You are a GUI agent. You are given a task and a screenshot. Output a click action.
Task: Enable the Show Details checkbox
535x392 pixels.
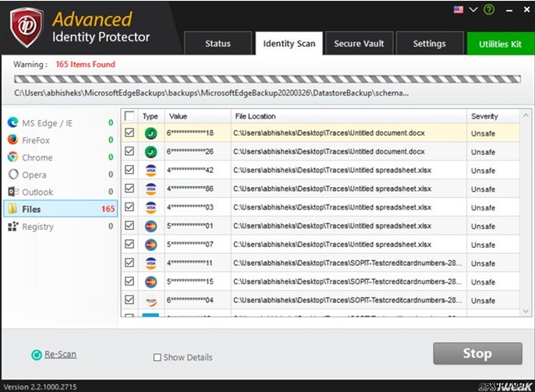tap(157, 357)
